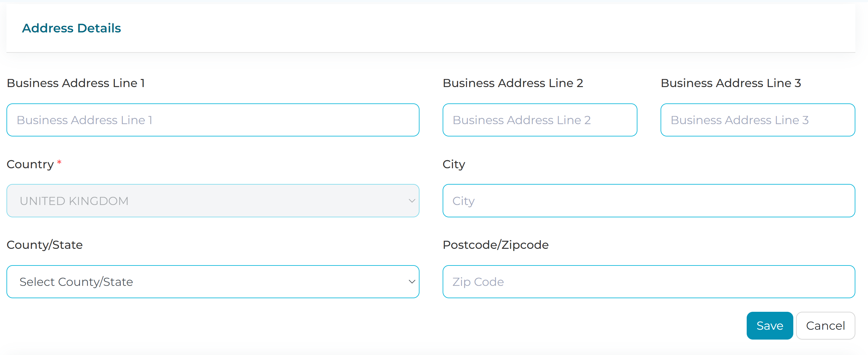Screen dimensions: 868x355
Task: Click the Business Address Line 1 label
Action: tap(76, 83)
